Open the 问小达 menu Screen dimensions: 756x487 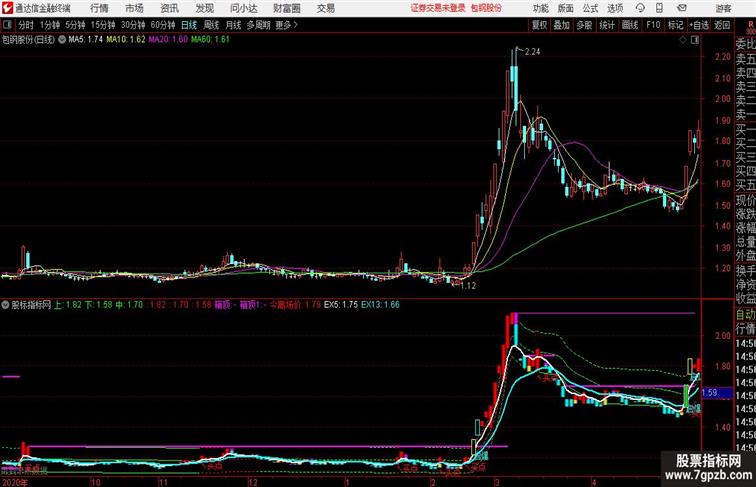(x=243, y=8)
